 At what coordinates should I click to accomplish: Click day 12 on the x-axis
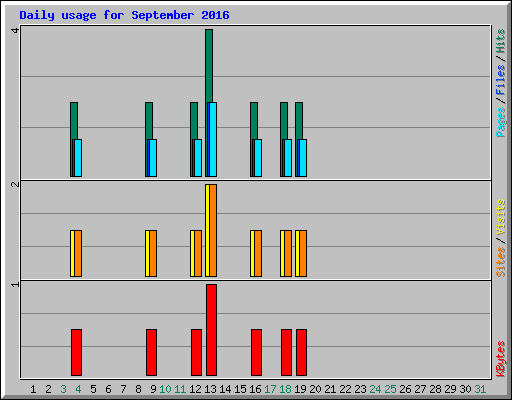pos(195,389)
